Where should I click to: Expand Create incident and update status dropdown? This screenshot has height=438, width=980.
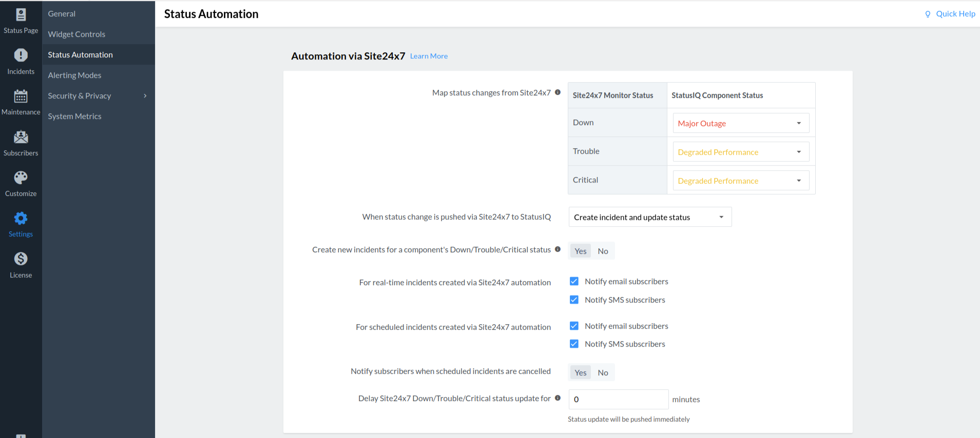(x=649, y=217)
